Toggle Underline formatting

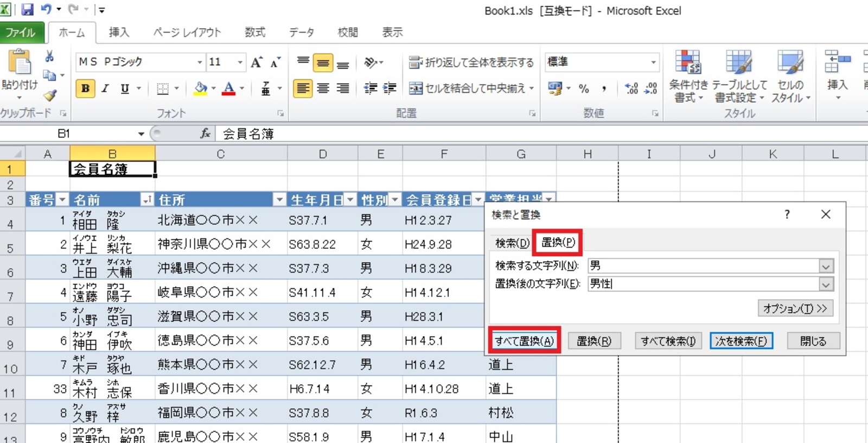point(125,88)
